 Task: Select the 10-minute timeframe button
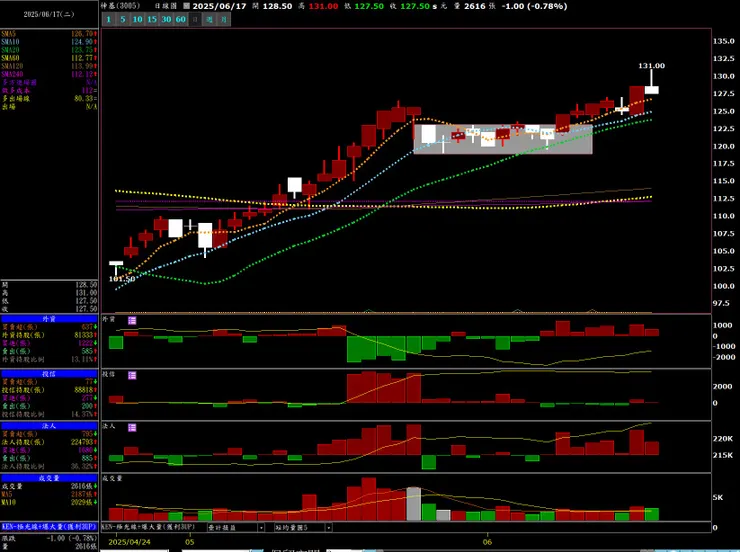click(x=137, y=19)
